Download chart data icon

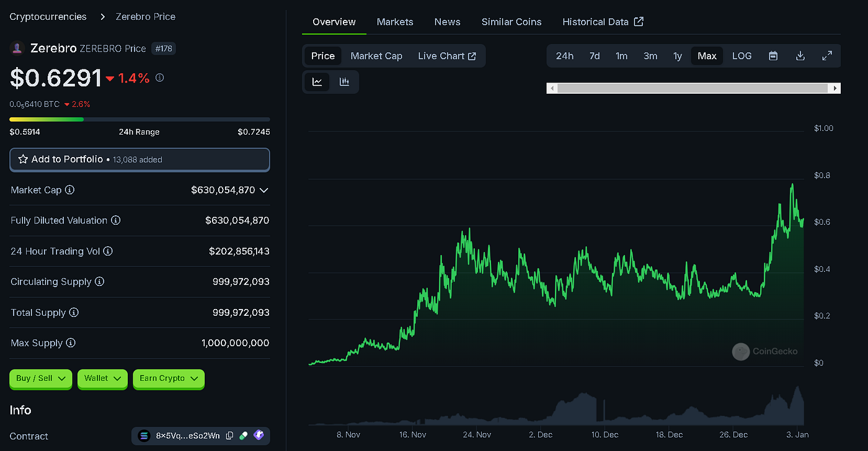pyautogui.click(x=800, y=56)
